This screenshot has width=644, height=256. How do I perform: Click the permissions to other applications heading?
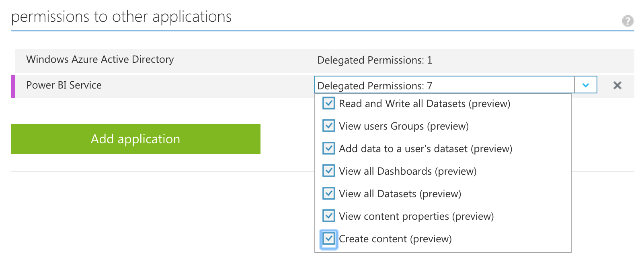[121, 17]
